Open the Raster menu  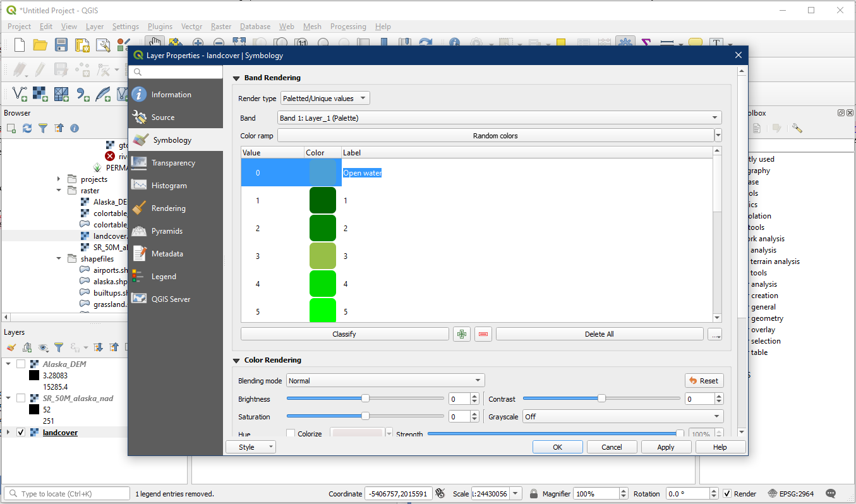221,27
